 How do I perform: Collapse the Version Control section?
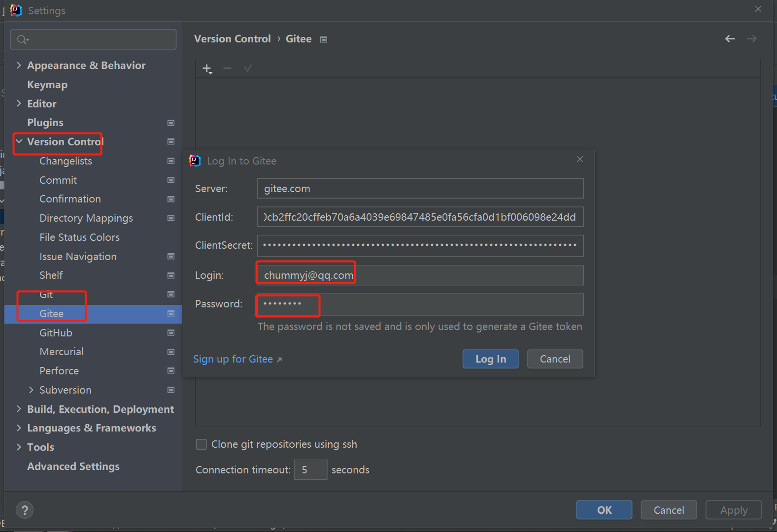[x=19, y=142]
